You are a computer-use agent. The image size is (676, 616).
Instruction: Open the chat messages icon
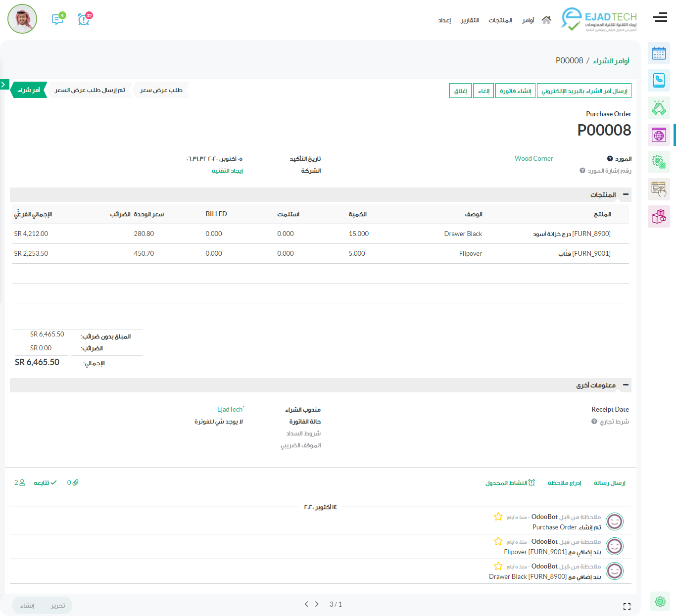57,19
